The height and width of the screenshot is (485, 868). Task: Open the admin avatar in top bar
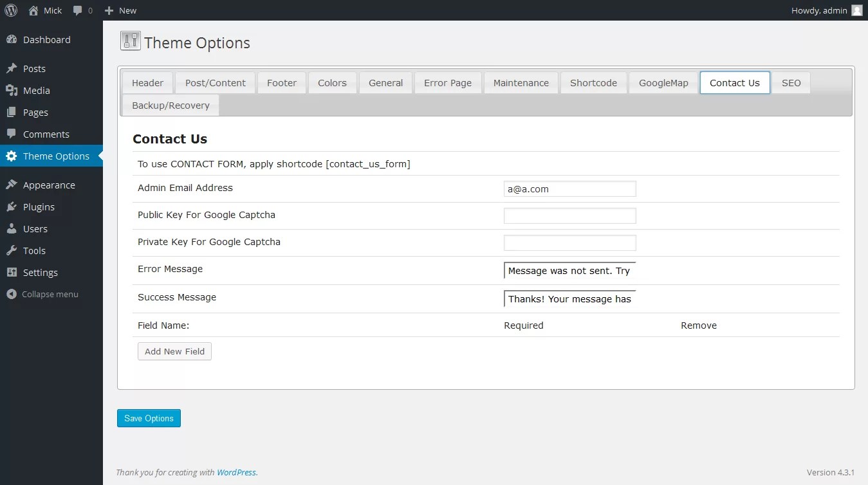click(x=856, y=10)
